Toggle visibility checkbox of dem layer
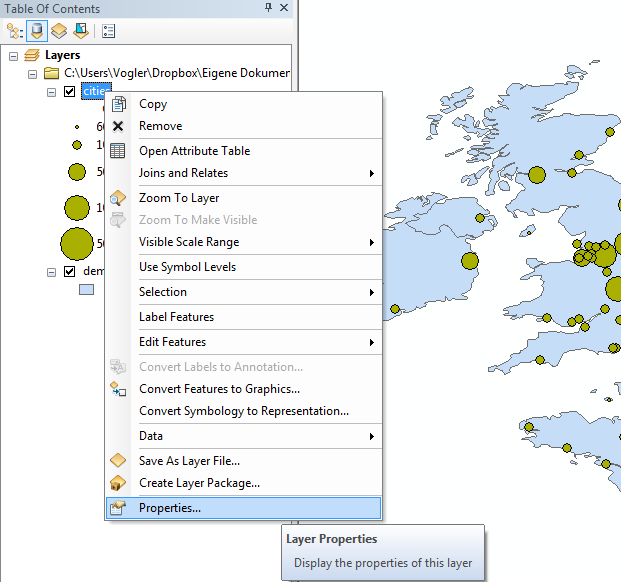621x582 pixels. 70,272
